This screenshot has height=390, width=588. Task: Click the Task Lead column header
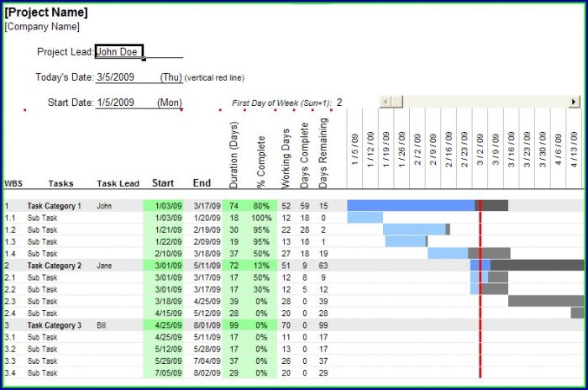point(118,183)
